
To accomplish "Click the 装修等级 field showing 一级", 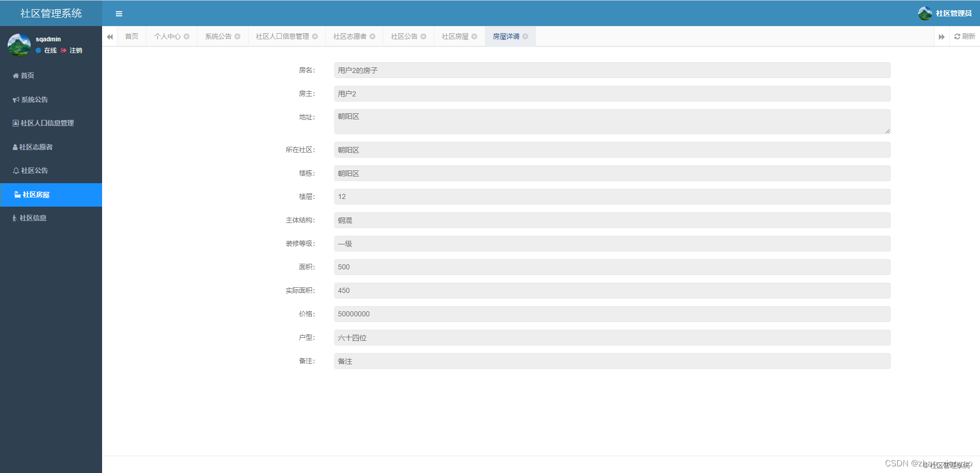I will pos(612,244).
